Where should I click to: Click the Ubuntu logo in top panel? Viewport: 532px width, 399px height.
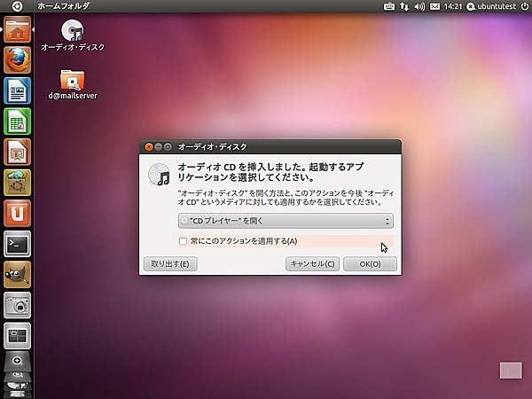17,6
